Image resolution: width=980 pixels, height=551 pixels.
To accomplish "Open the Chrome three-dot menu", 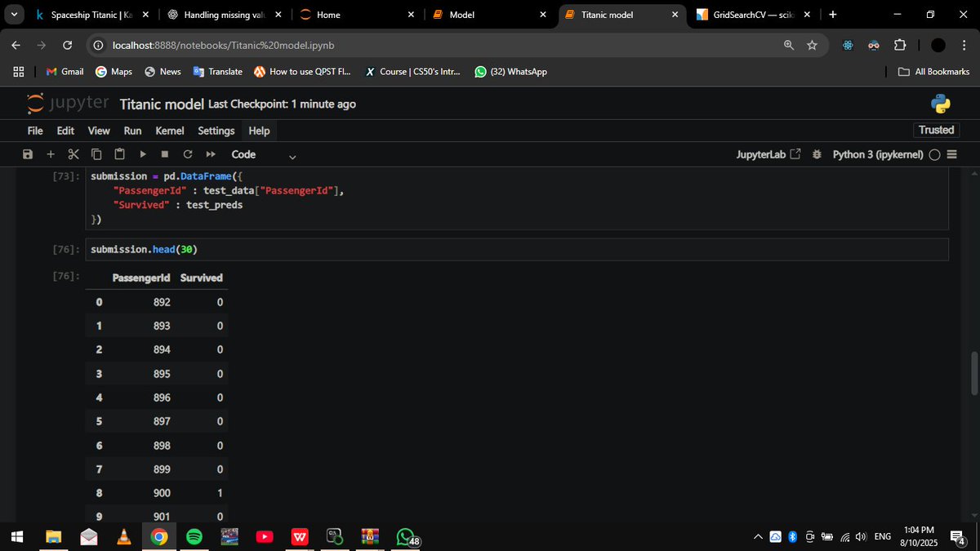I will point(964,45).
